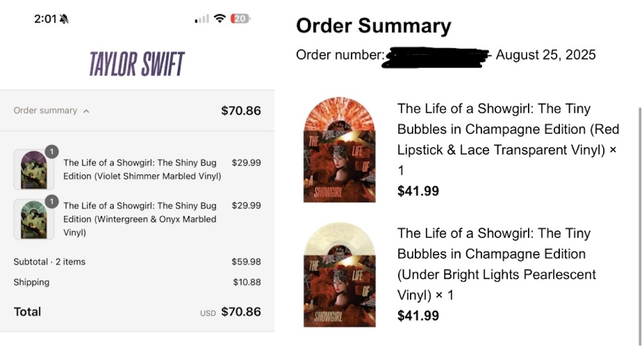Select Shiny Bug Edition Violet Shimmer title

pos(142,169)
